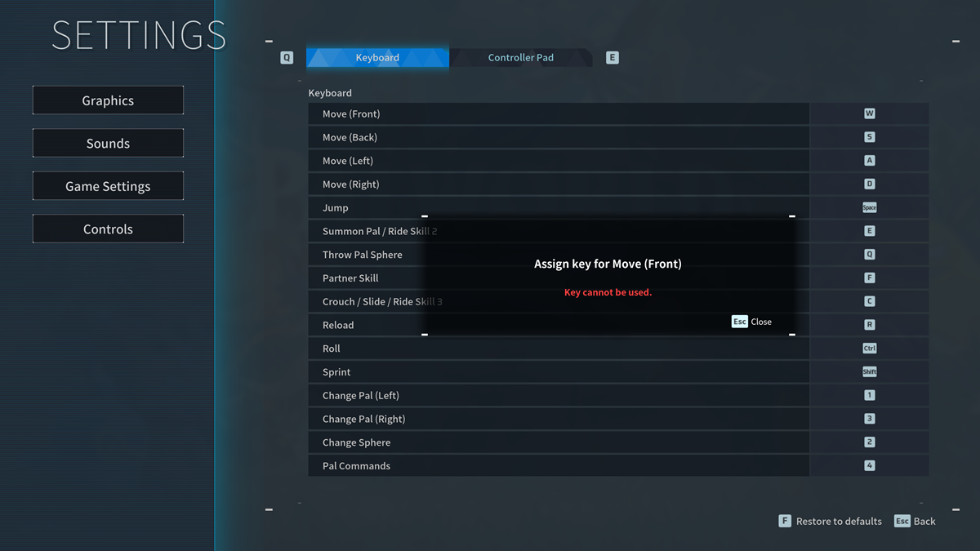Click the Space key icon beside Jump

[x=869, y=207]
